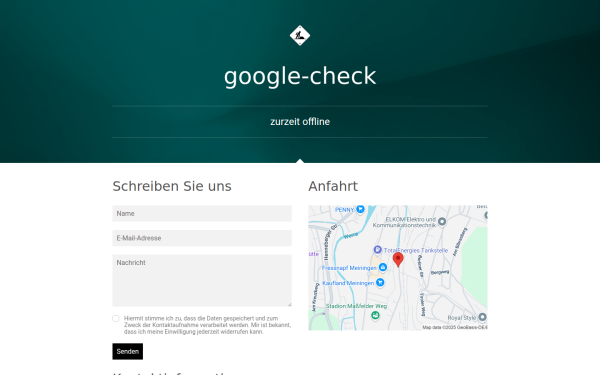
Task: Focus the E-Mail-Adresse input field
Action: pos(202,238)
